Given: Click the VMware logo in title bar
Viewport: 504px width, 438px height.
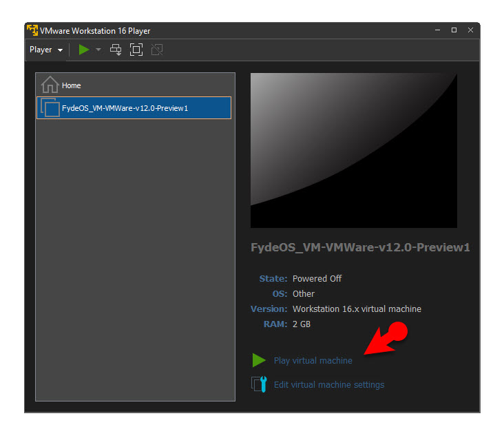Looking at the screenshot, I should click(x=32, y=30).
